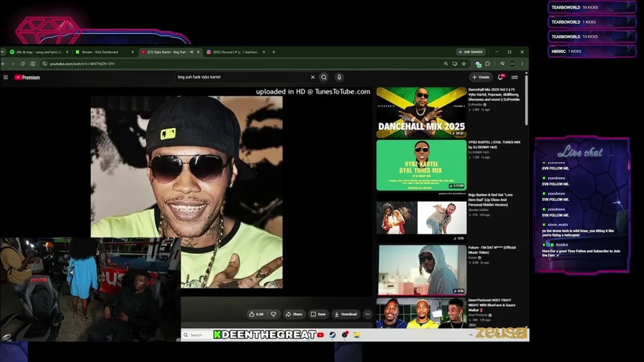The height and width of the screenshot is (362, 644).
Task: Switch to the Discord tab
Action: (x=234, y=52)
